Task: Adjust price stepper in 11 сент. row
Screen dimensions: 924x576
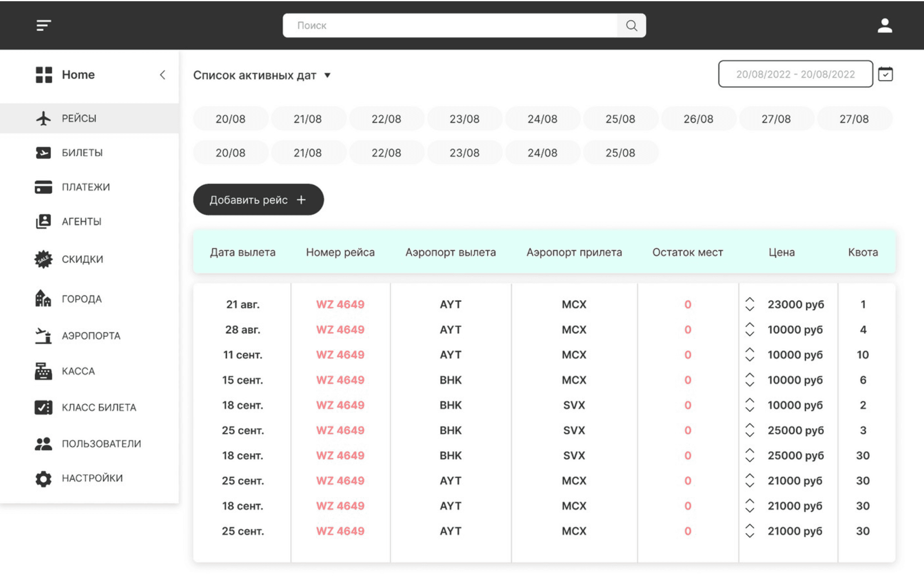Action: point(749,355)
